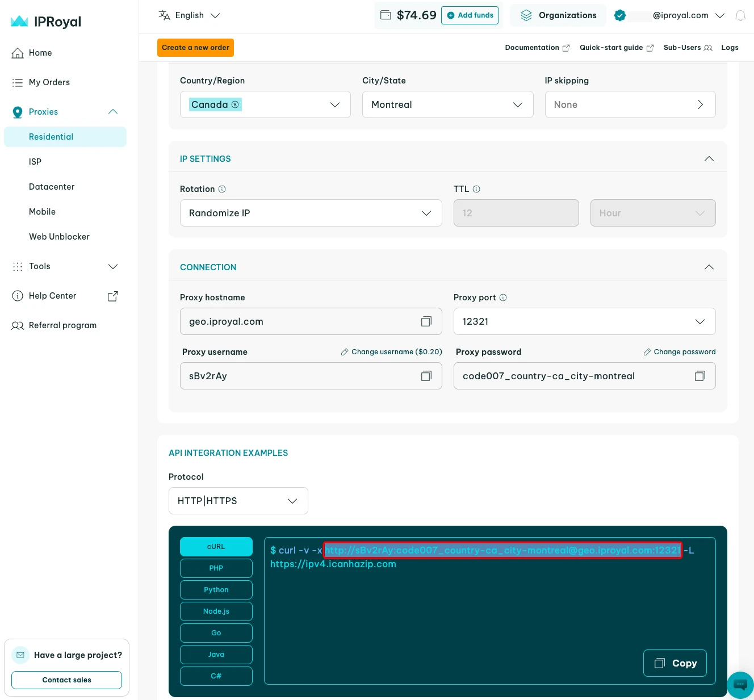This screenshot has height=700, width=754.
Task: Switch to the Python example tab
Action: pos(216,590)
